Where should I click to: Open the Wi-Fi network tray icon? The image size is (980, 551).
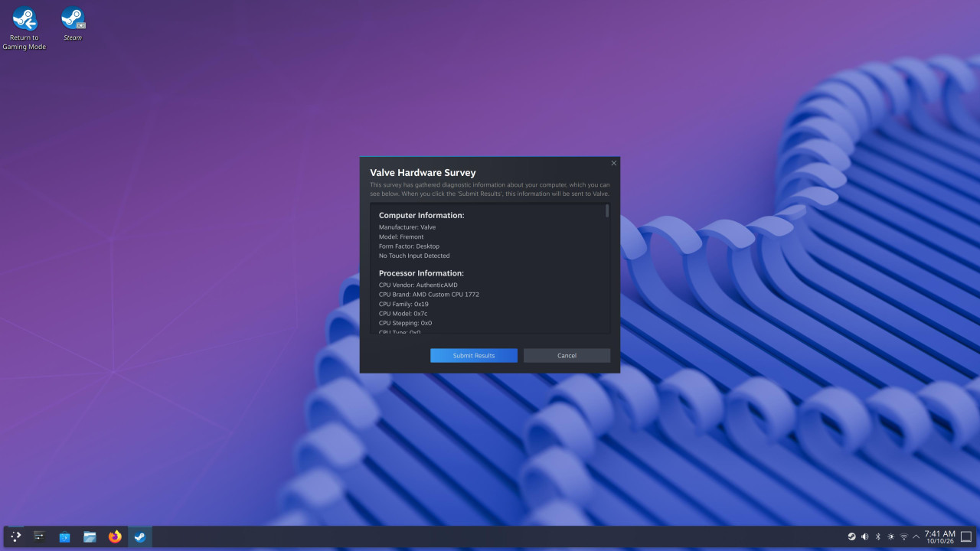903,536
